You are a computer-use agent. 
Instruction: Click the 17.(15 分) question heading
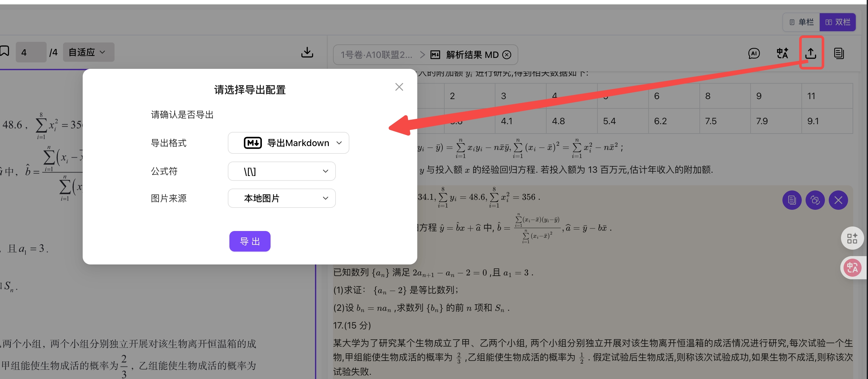point(352,326)
